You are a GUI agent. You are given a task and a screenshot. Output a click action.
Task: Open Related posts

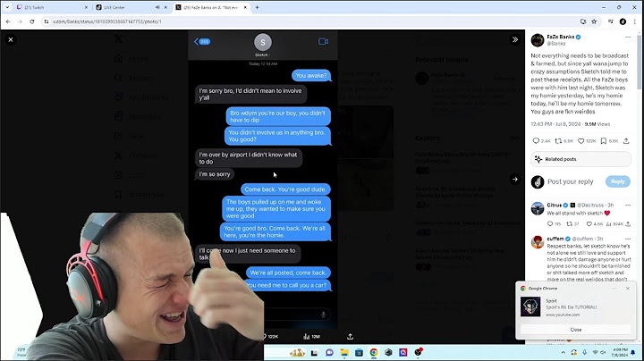tap(580, 159)
